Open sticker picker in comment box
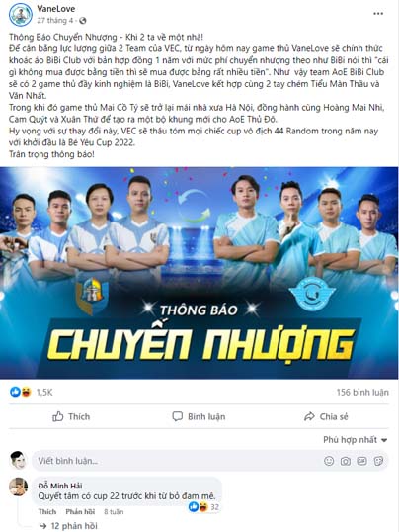This screenshot has height=532, width=399. click(378, 461)
